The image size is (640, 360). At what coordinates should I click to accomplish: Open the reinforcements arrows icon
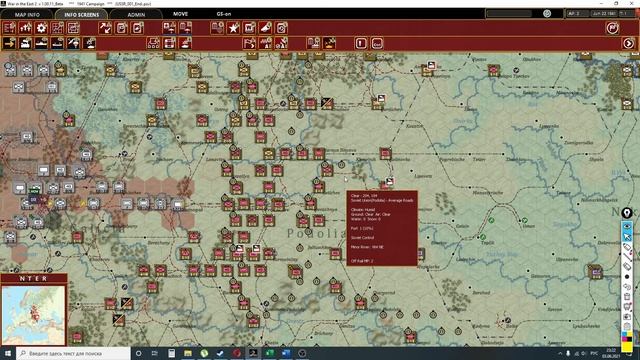click(x=25, y=28)
